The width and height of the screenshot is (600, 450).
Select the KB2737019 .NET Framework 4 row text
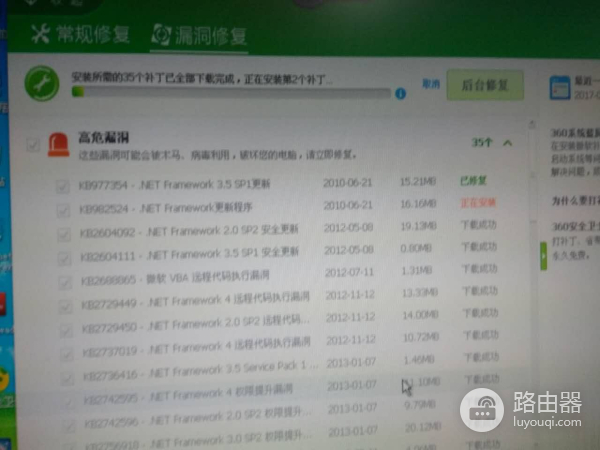coord(197,347)
